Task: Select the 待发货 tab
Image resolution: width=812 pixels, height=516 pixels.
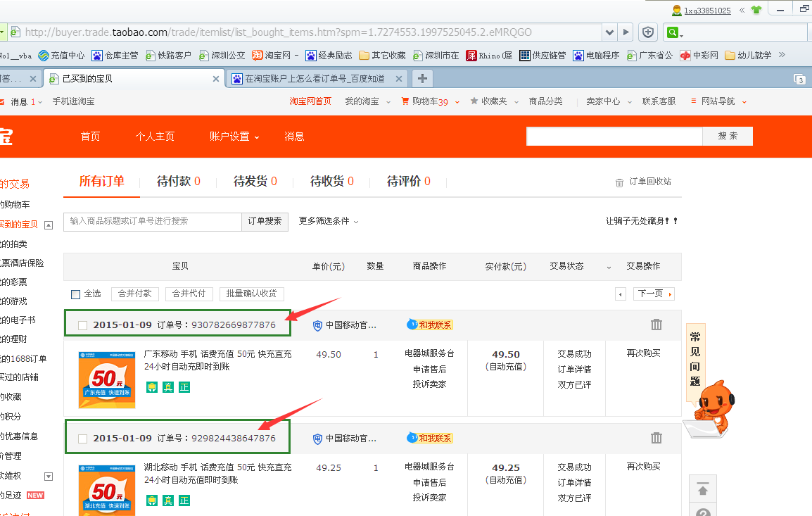Action: click(x=255, y=182)
